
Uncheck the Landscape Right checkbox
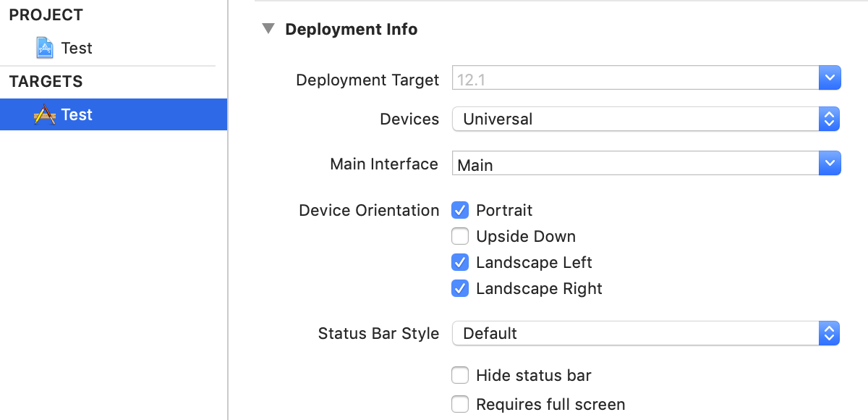tap(460, 288)
